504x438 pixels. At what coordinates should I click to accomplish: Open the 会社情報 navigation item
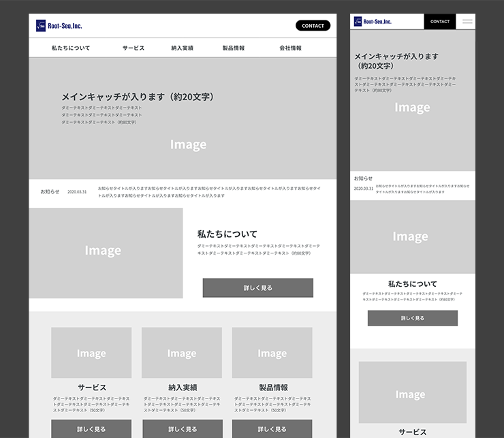[x=291, y=48]
